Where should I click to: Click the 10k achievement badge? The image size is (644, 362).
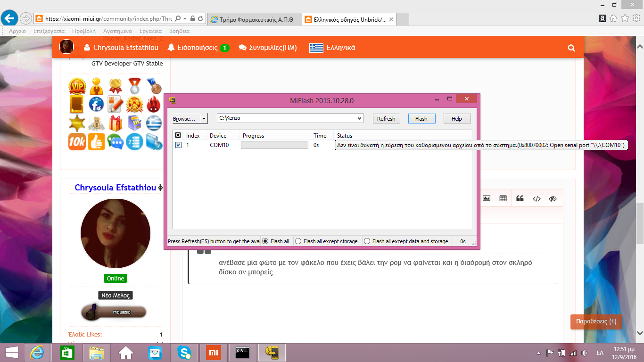tap(77, 142)
